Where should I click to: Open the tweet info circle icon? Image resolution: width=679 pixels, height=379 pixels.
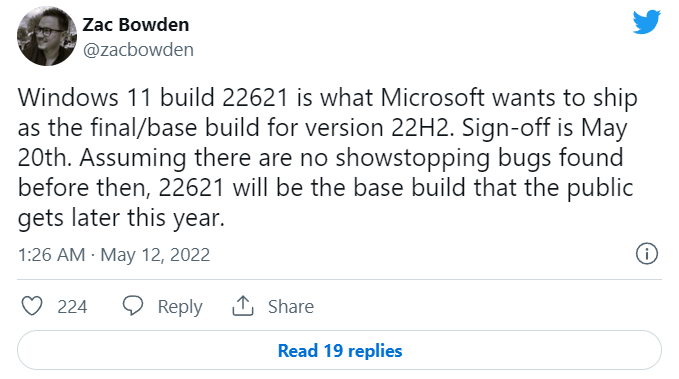(647, 254)
